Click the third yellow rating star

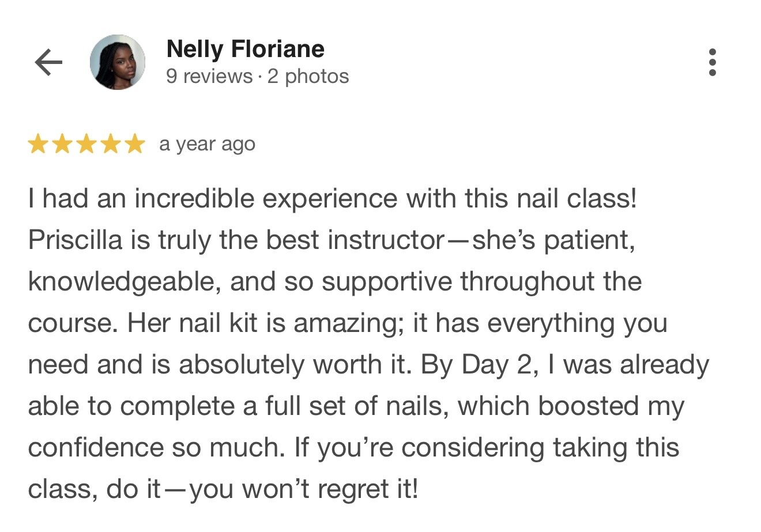[86, 144]
